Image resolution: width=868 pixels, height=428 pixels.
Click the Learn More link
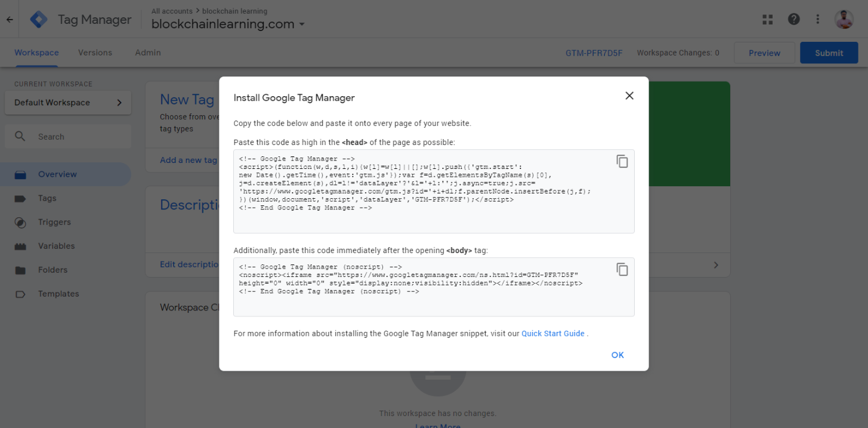coord(437,425)
